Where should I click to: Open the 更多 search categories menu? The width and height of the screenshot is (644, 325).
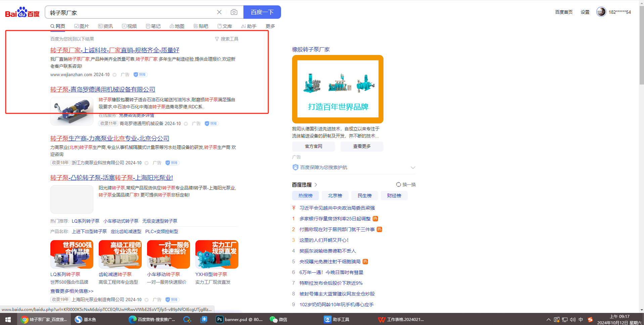[270, 26]
